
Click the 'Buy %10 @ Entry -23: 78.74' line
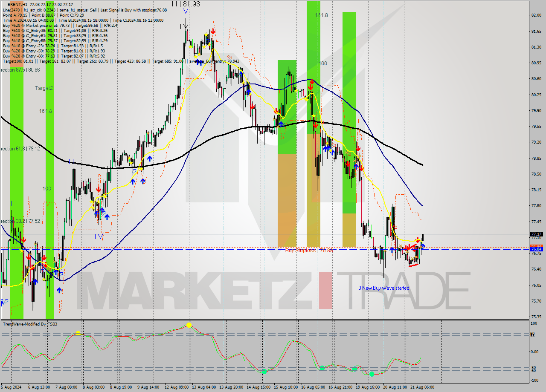(53, 46)
